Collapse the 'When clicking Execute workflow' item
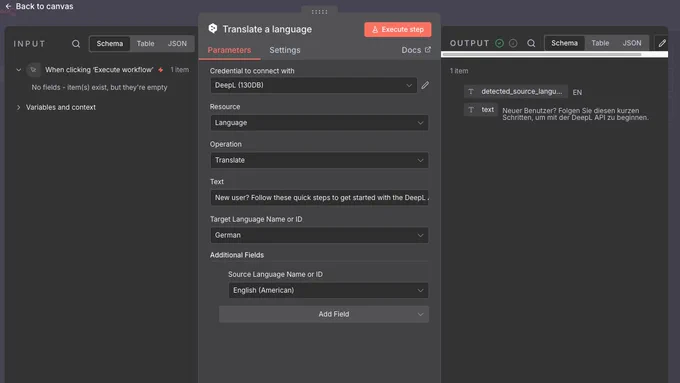The image size is (680, 383). 18,70
